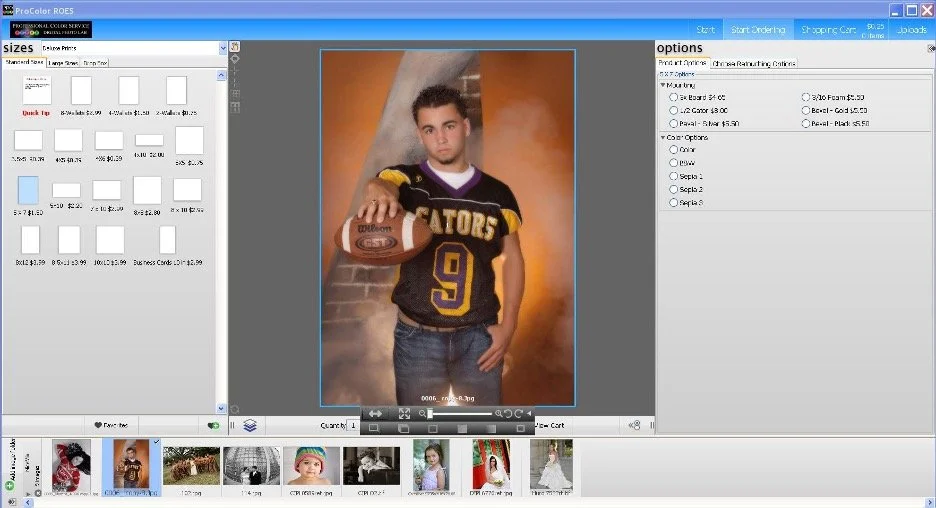
Task: Click the View Cart button
Action: [550, 425]
